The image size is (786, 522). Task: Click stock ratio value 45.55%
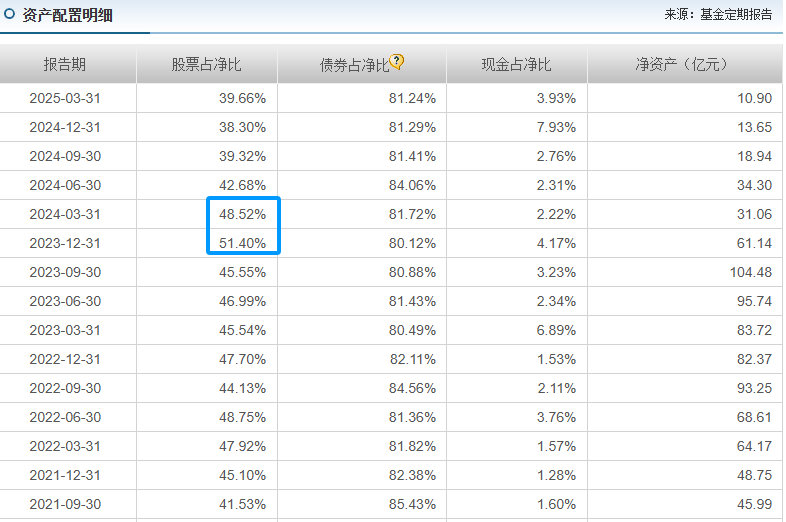(242, 272)
